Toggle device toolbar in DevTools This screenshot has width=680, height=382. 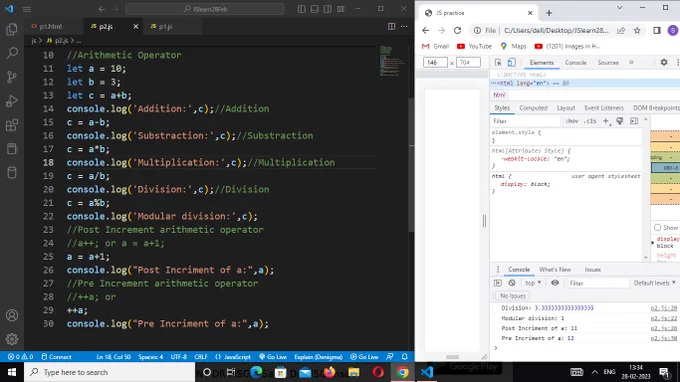click(x=512, y=62)
